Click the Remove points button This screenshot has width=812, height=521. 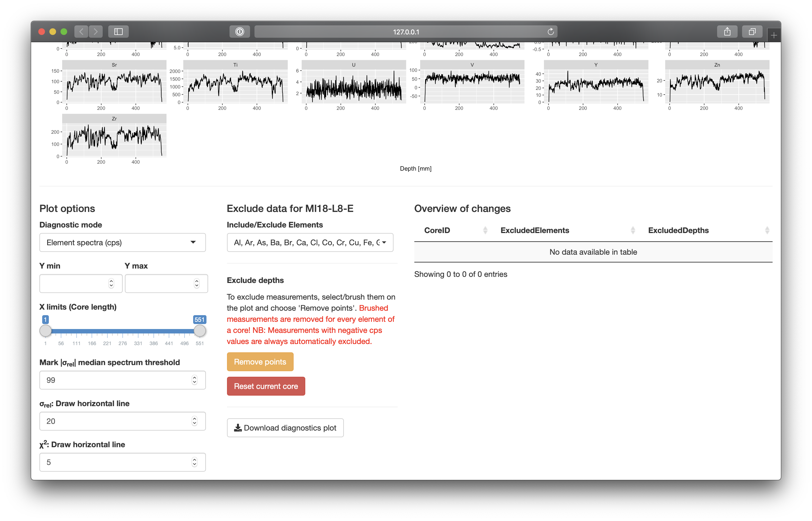click(260, 362)
